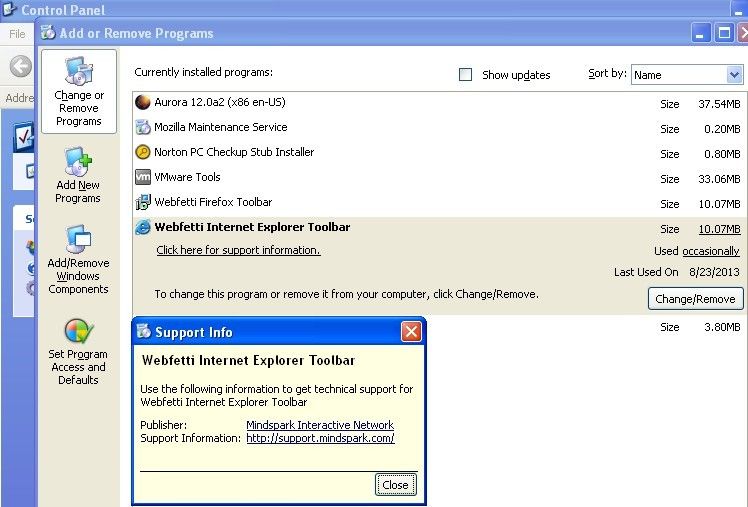Click the Webfetti Firefox Toolbar icon
Screen dimensions: 748x507
(x=143, y=202)
